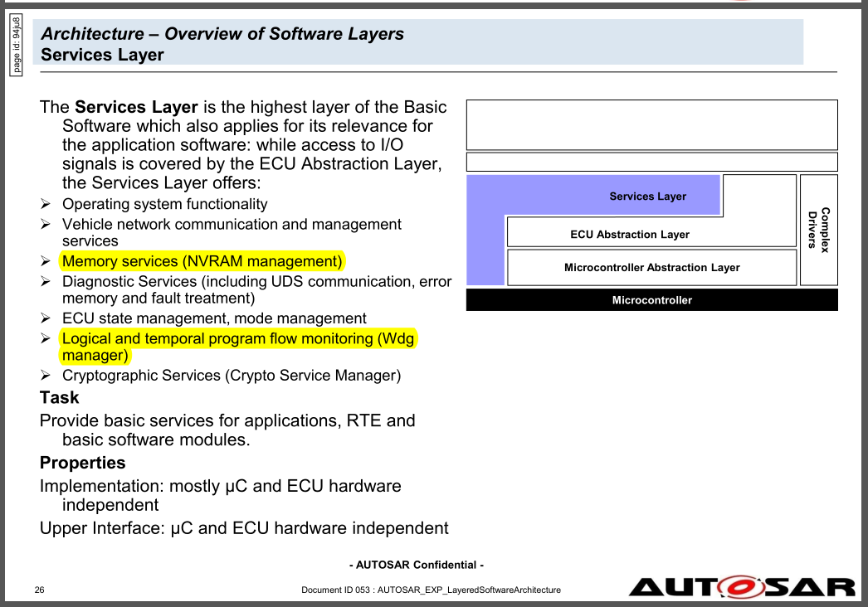This screenshot has width=868, height=607.
Task: Expand the Operating system functionality bullet
Action: [43, 204]
